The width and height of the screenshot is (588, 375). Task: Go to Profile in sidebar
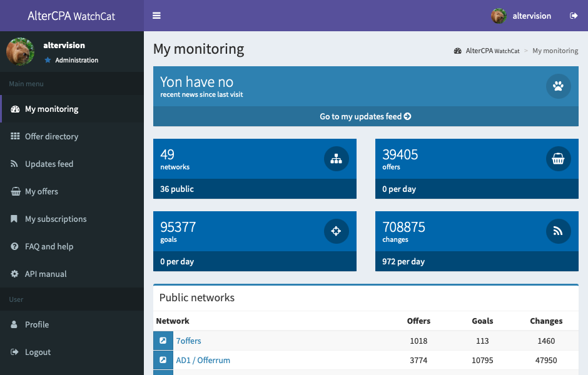(72, 324)
